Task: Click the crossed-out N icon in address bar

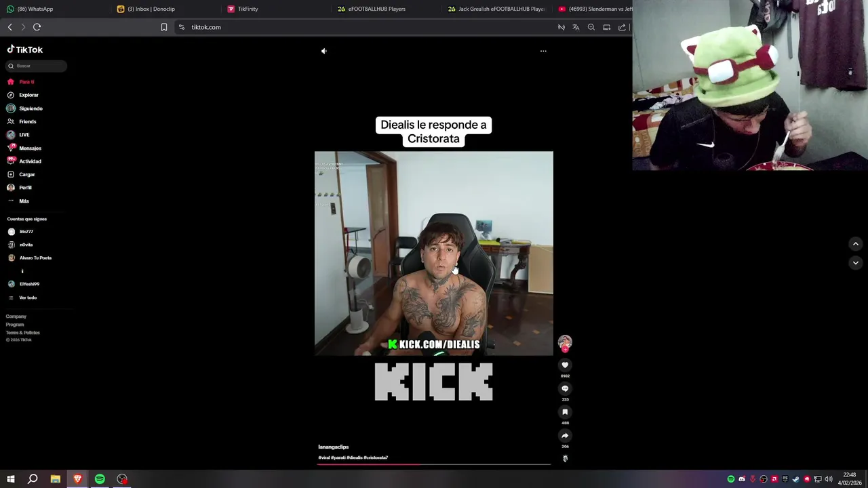Action: [x=561, y=27]
